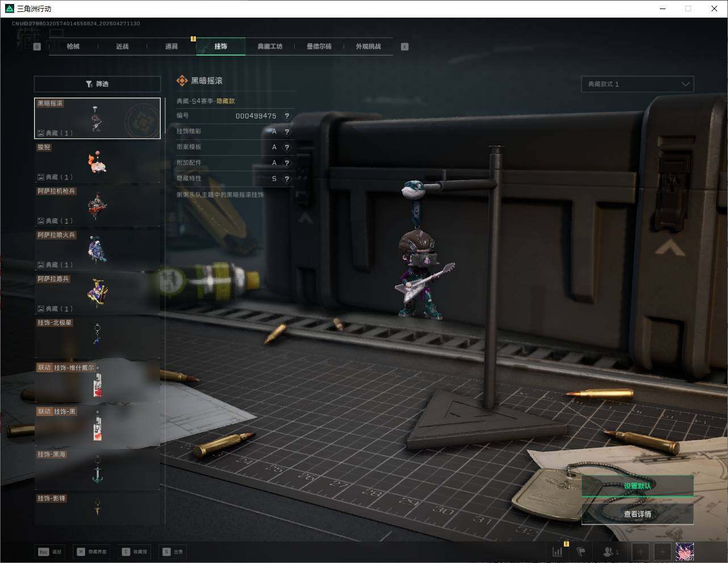The height and width of the screenshot is (563, 728).
Task: Select the 道具 (items) tab
Action: (171, 47)
